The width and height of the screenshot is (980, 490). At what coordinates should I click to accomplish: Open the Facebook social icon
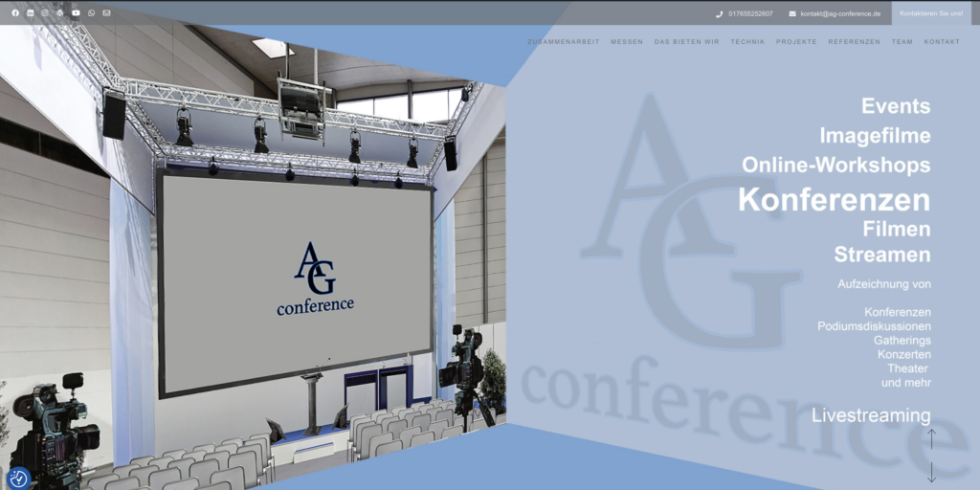tap(15, 13)
